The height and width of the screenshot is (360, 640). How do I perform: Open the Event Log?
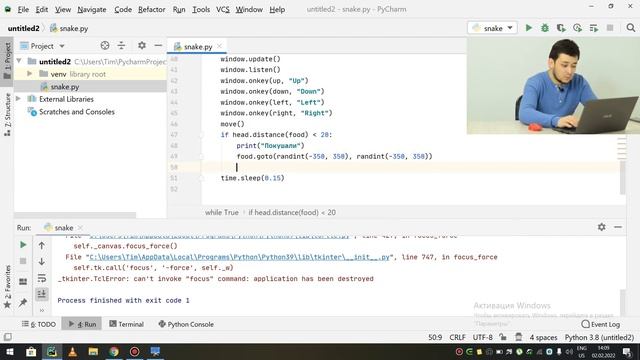[600, 324]
